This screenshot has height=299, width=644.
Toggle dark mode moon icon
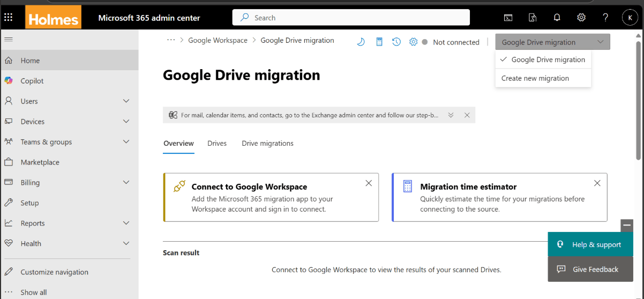pyautogui.click(x=361, y=42)
